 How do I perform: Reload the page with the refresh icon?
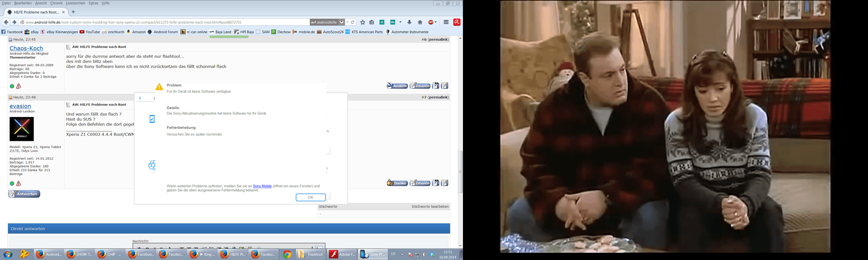(353, 22)
